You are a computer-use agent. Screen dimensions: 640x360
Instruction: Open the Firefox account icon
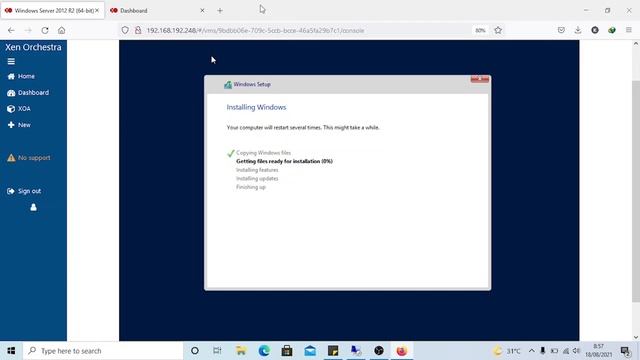tap(595, 30)
